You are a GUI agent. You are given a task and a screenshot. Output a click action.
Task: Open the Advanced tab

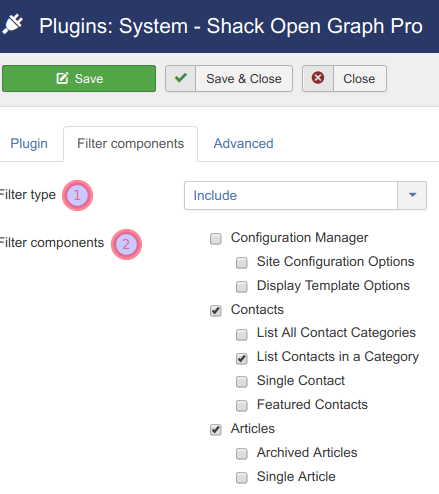click(x=243, y=144)
